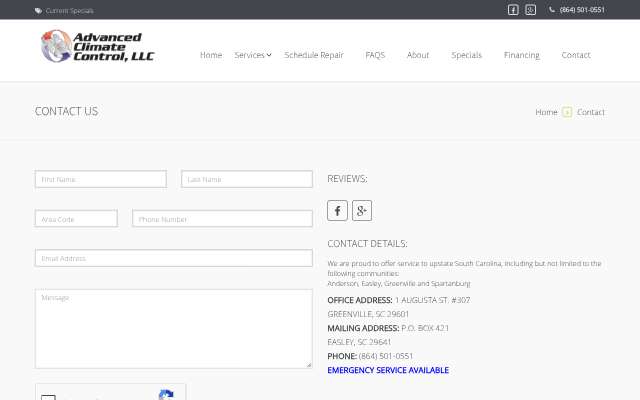This screenshot has height=400, width=640.
Task: Expand the Services dropdown menu
Action: coord(253,55)
